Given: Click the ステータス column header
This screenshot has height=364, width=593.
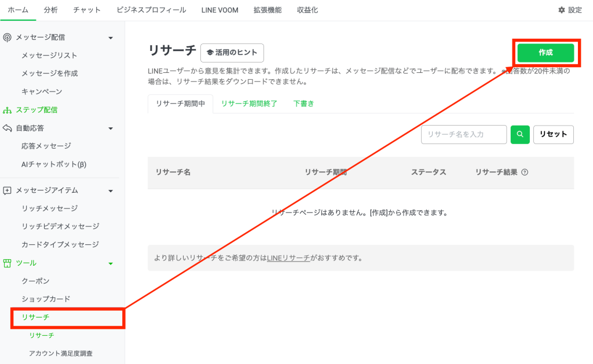Looking at the screenshot, I should click(429, 172).
